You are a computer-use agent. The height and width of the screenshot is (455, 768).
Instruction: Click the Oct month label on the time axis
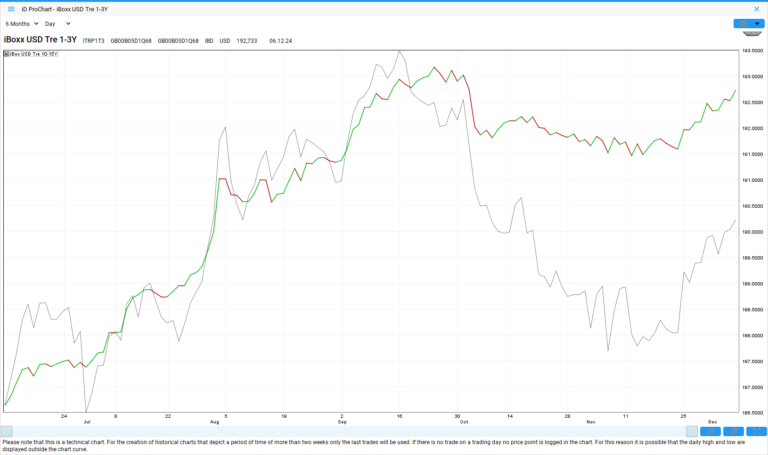pos(464,422)
